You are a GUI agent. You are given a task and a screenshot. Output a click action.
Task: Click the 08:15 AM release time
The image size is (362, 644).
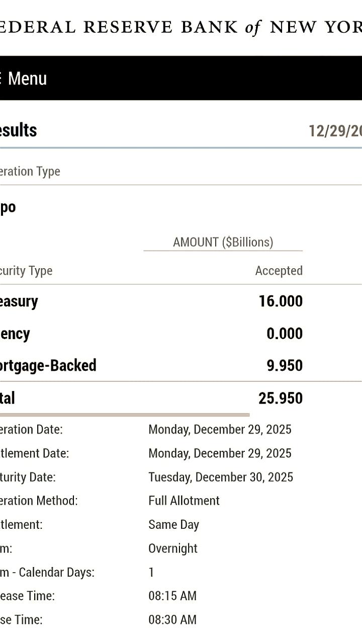click(x=172, y=596)
